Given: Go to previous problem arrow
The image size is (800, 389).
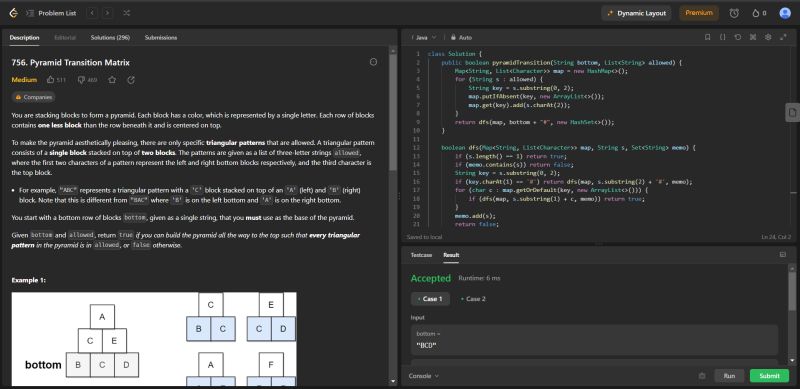Looking at the screenshot, I should pyautogui.click(x=92, y=13).
